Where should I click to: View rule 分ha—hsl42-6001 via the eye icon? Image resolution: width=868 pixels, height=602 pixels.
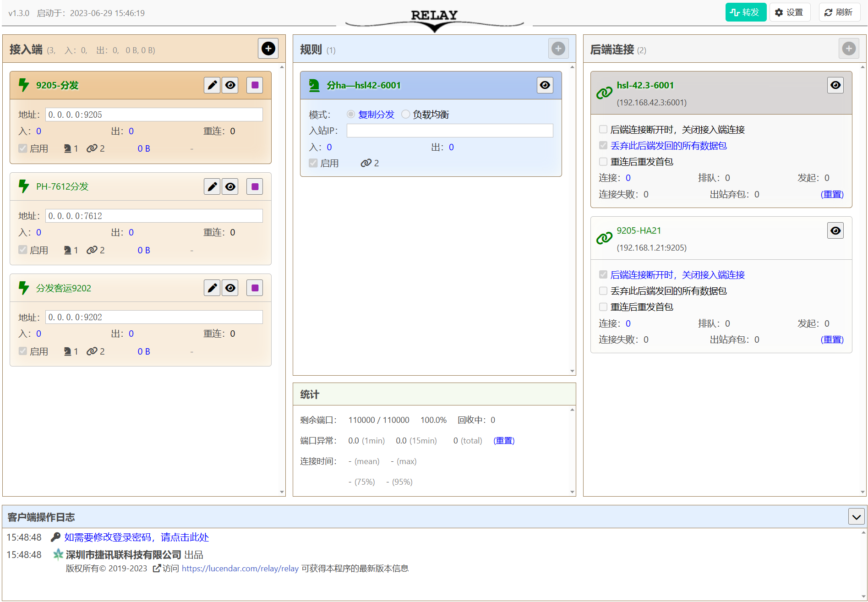545,85
